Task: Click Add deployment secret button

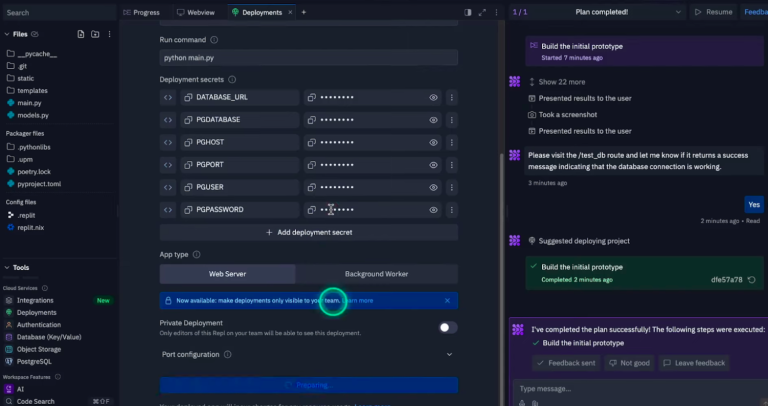Action: click(x=308, y=232)
